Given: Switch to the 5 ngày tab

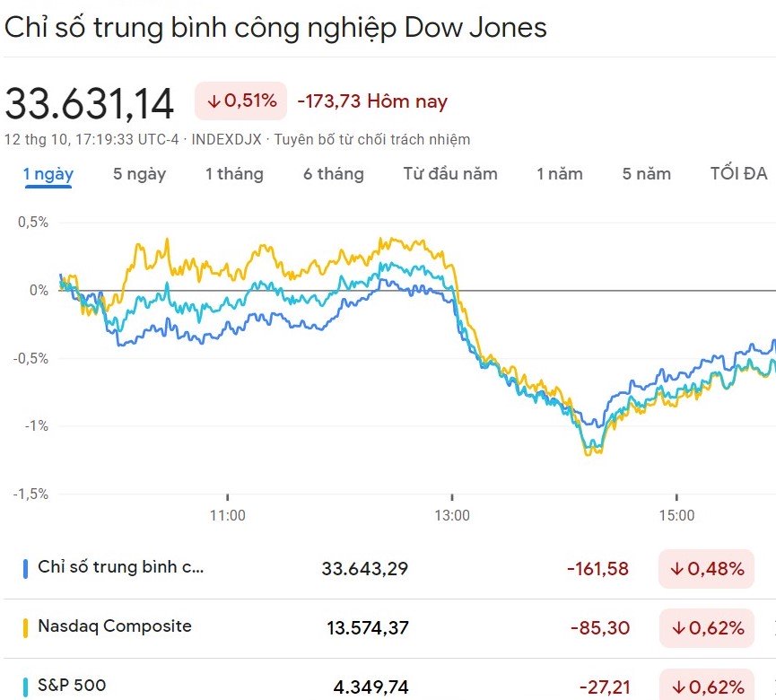Looking at the screenshot, I should 139,174.
